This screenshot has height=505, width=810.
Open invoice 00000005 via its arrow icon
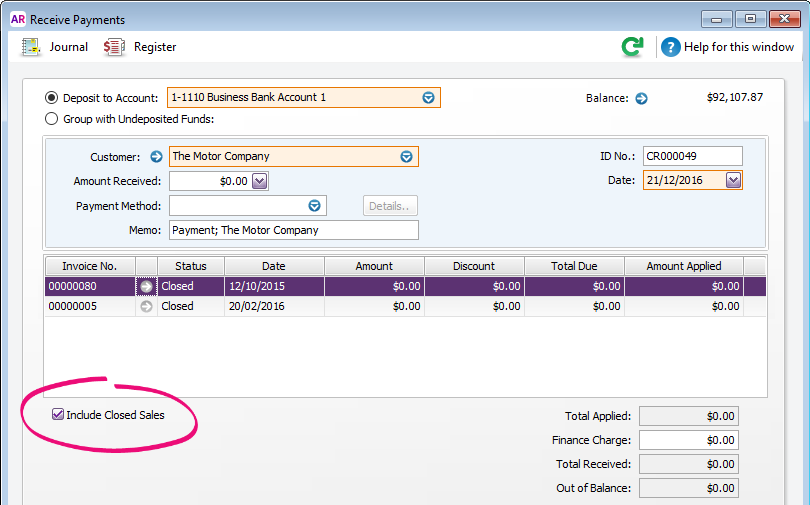(x=147, y=306)
